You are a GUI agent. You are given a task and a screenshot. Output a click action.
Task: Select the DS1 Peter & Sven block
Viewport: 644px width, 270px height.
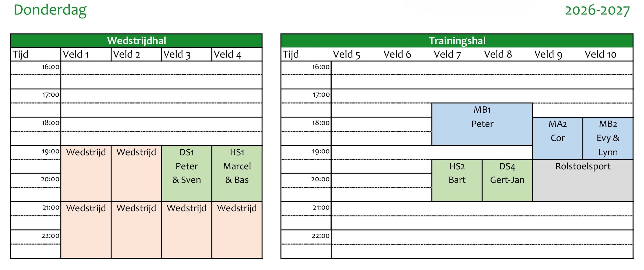tap(186, 174)
